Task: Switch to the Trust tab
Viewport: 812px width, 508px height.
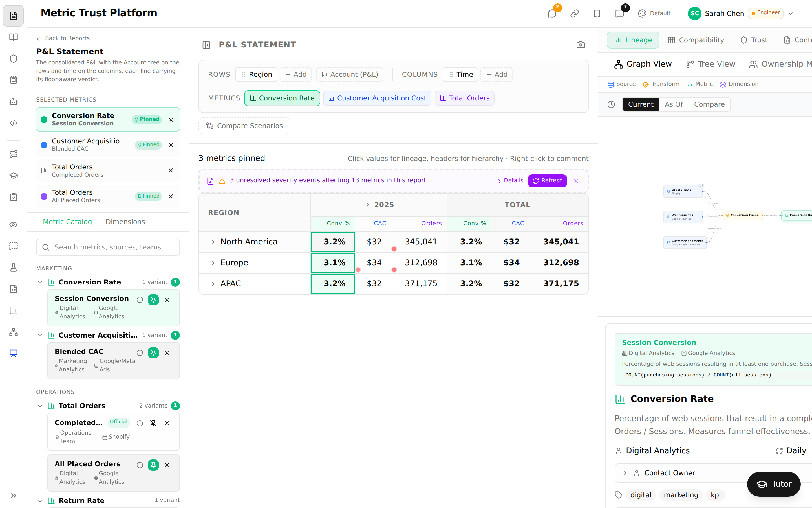Action: 754,40
